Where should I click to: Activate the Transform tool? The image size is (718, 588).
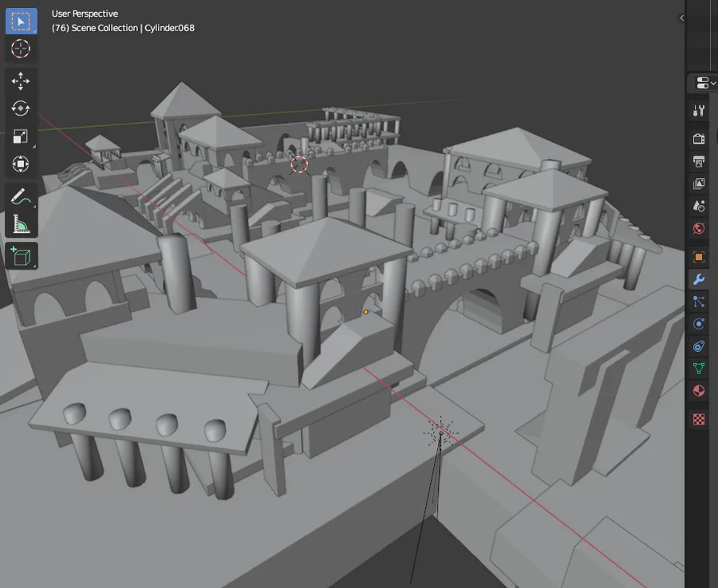pos(21,164)
